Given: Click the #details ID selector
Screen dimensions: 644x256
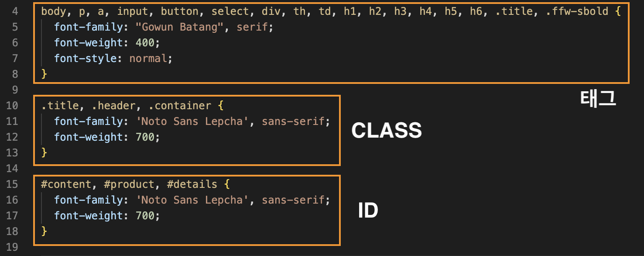Looking at the screenshot, I should 192,184.
